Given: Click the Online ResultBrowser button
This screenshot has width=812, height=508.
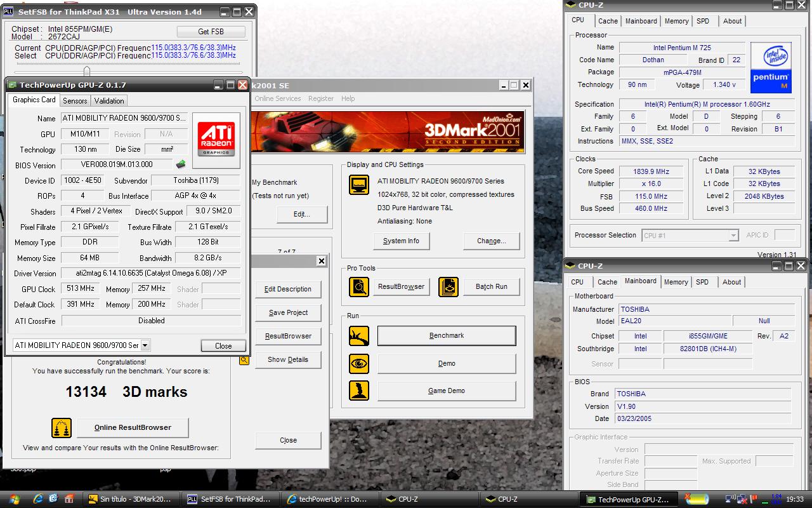Looking at the screenshot, I should tap(133, 428).
